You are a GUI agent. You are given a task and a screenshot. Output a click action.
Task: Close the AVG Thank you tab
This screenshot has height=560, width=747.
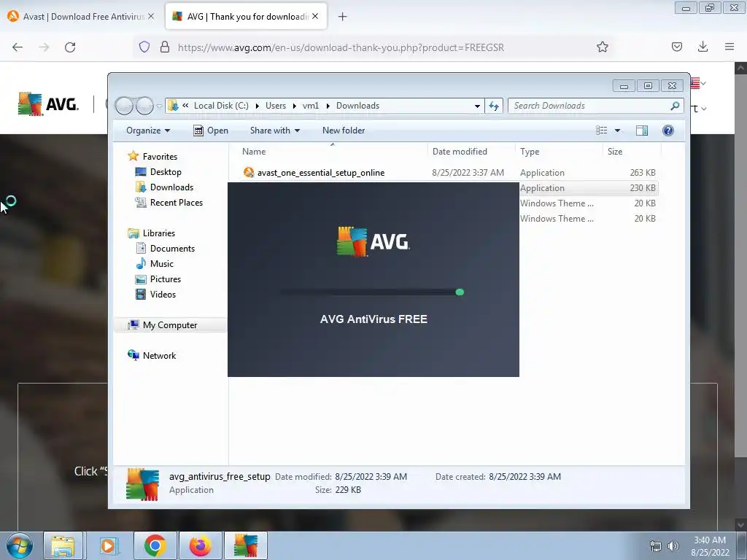[x=315, y=16]
